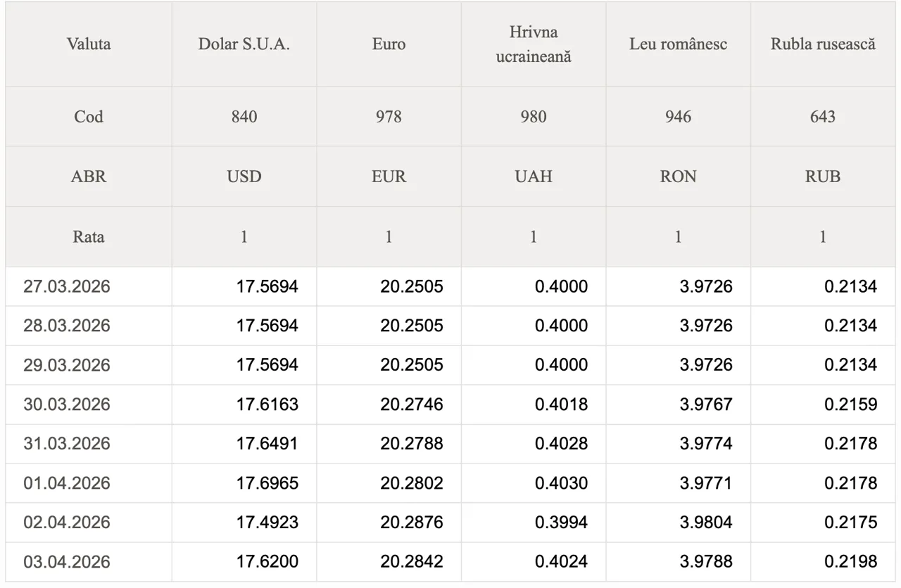Click currency code 643 cell
Screen dimensions: 901x588
[x=823, y=117]
